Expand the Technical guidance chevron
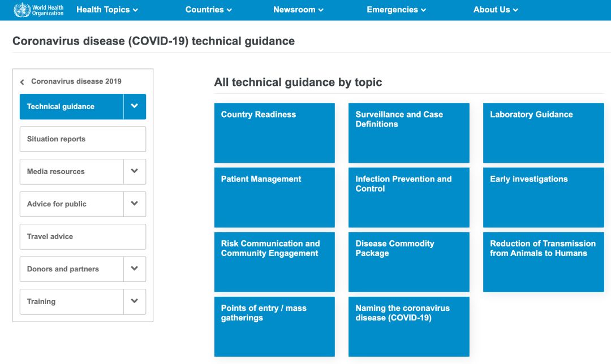 point(135,106)
